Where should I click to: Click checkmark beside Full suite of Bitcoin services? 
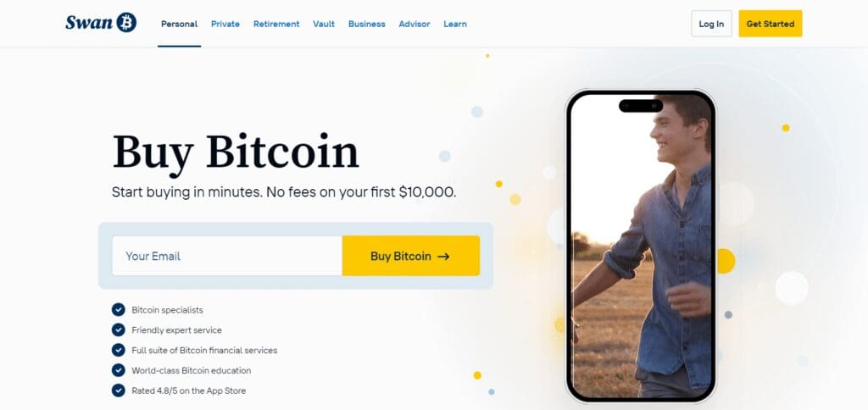(119, 350)
